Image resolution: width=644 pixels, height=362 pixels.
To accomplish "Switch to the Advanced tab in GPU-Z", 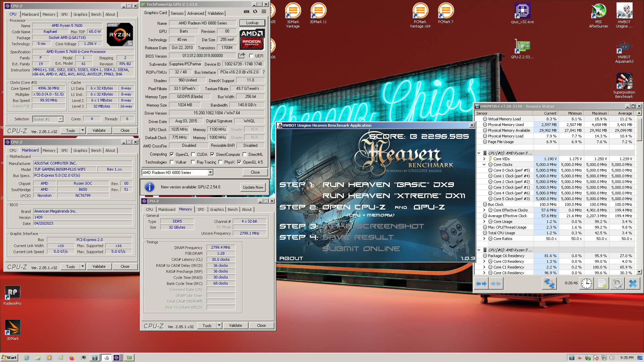I will pos(196,13).
